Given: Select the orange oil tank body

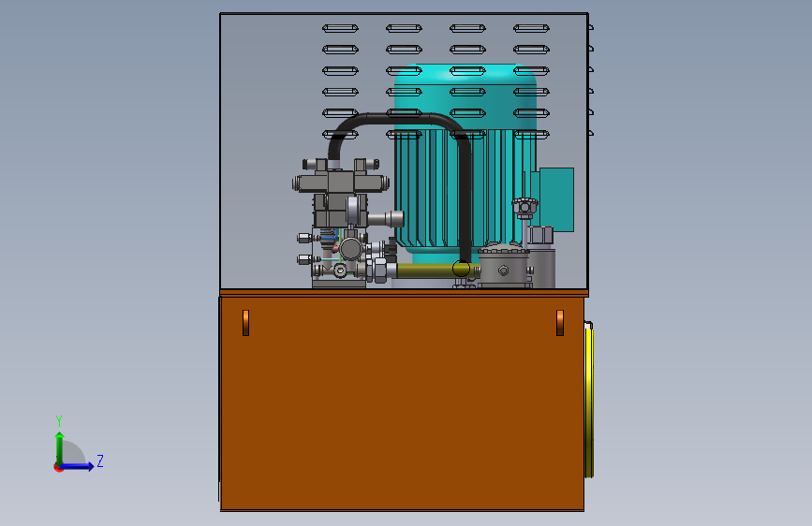Looking at the screenshot, I should click(402, 403).
